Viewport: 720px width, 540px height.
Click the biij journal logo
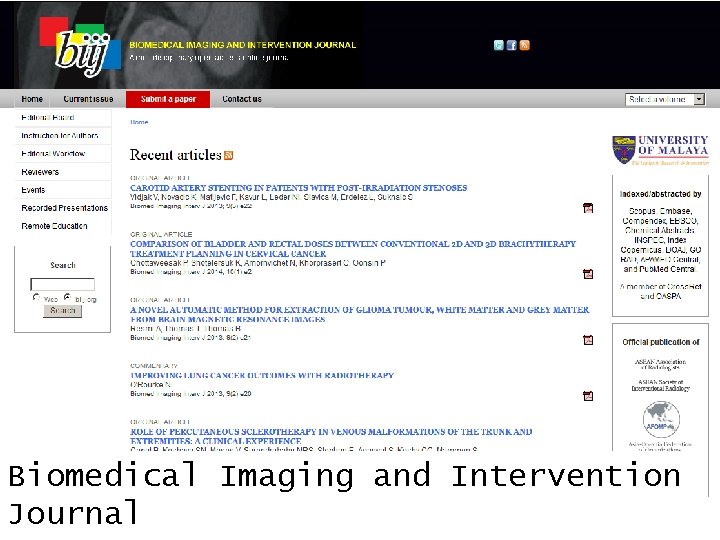point(81,47)
